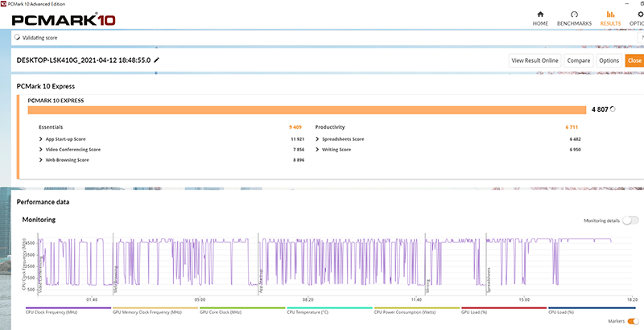Click the Video Conferencing value 7 856
This screenshot has width=644, height=330.
[299, 150]
